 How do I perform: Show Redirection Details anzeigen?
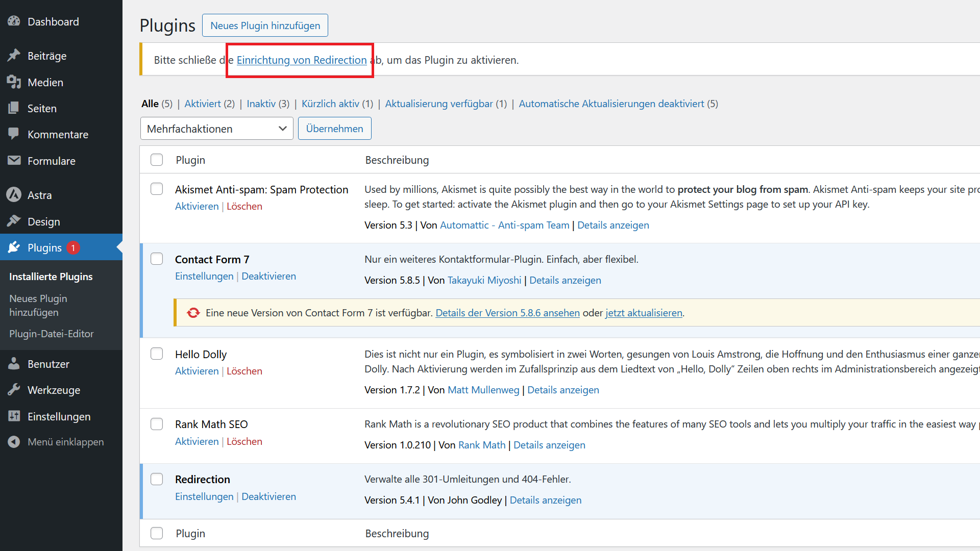(x=546, y=500)
